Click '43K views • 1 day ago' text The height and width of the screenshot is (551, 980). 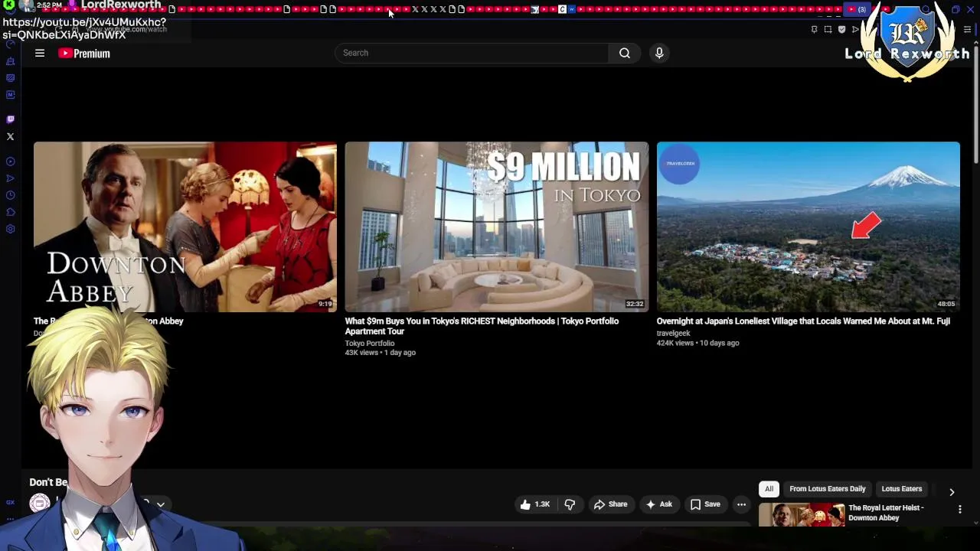point(380,353)
